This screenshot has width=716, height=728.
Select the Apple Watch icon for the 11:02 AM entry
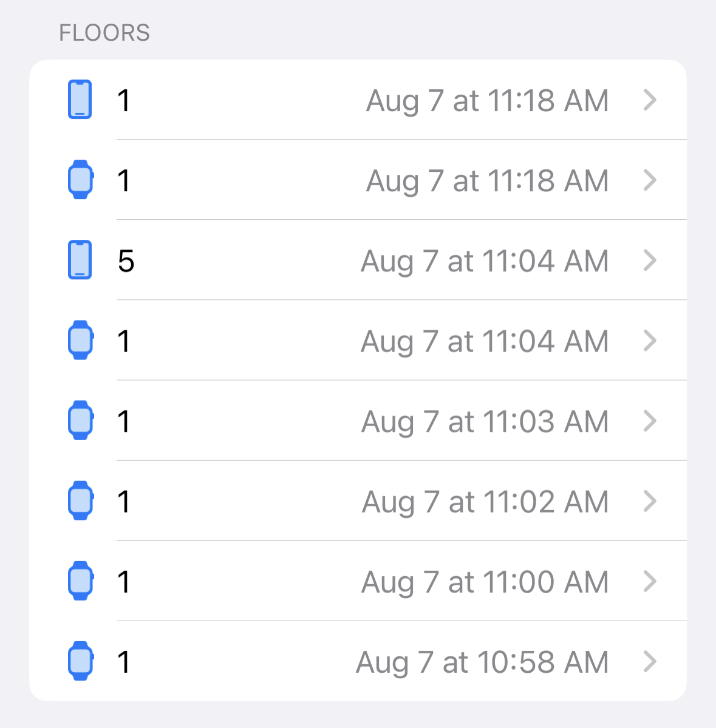[80, 500]
